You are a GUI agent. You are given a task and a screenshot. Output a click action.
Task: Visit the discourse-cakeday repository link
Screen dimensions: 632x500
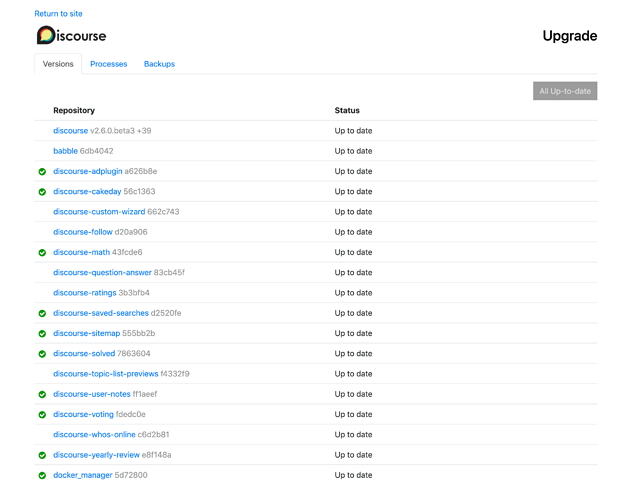click(87, 191)
